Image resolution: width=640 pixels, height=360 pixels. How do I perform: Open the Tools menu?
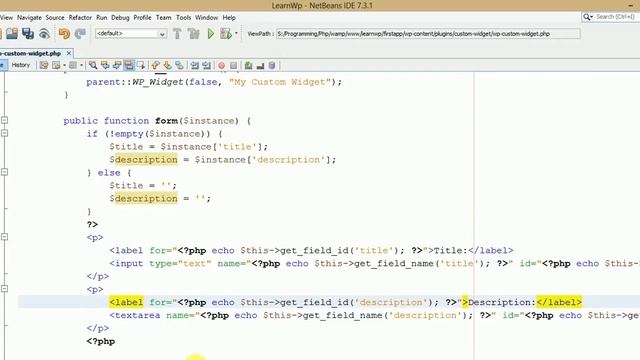tap(183, 18)
